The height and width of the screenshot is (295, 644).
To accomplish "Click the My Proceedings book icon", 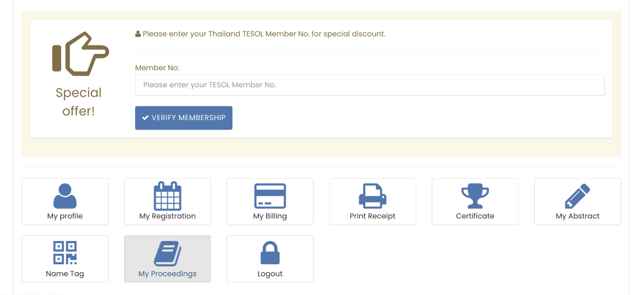I will point(167,253).
